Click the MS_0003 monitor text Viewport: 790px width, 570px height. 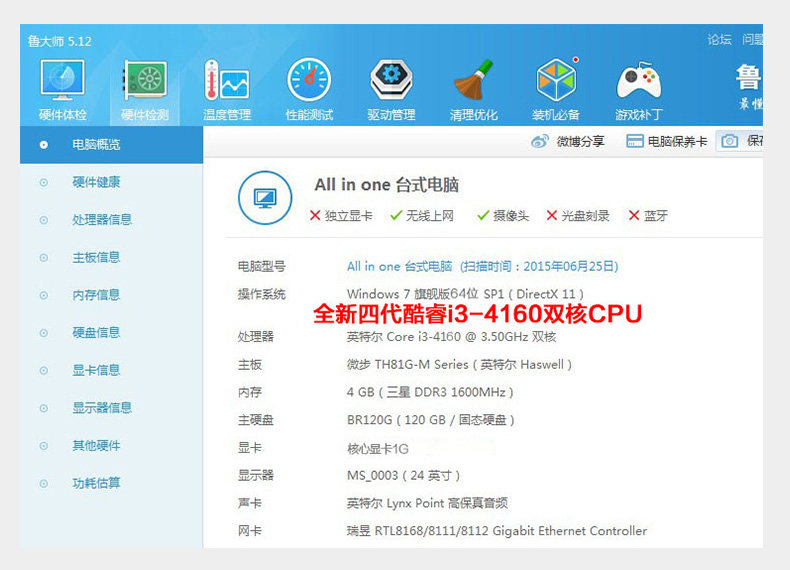coord(404,475)
